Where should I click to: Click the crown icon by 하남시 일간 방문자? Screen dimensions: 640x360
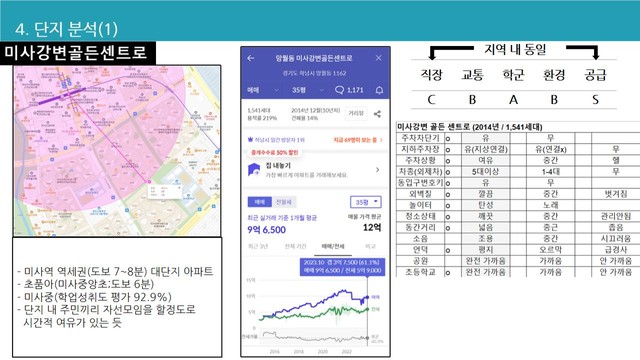pos(250,140)
